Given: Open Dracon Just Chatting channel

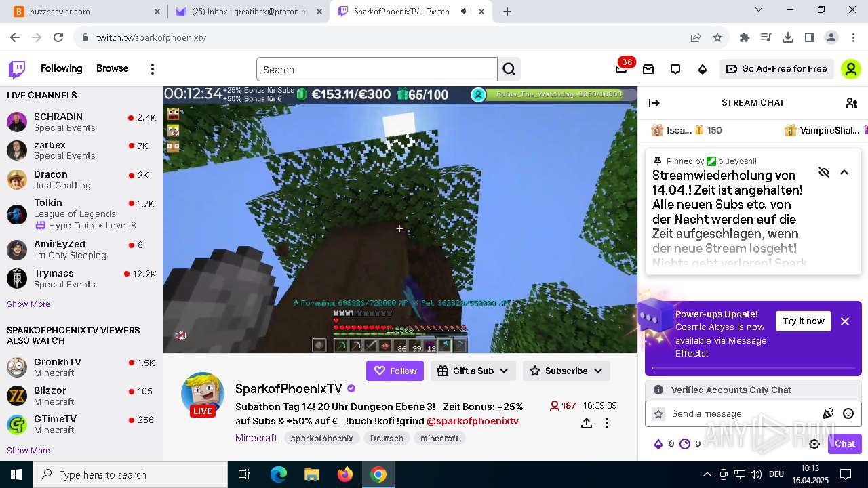Looking at the screenshot, I should (x=81, y=180).
